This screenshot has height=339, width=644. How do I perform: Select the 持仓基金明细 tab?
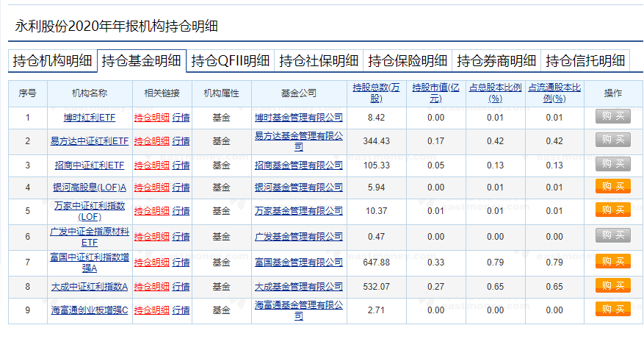click(141, 61)
